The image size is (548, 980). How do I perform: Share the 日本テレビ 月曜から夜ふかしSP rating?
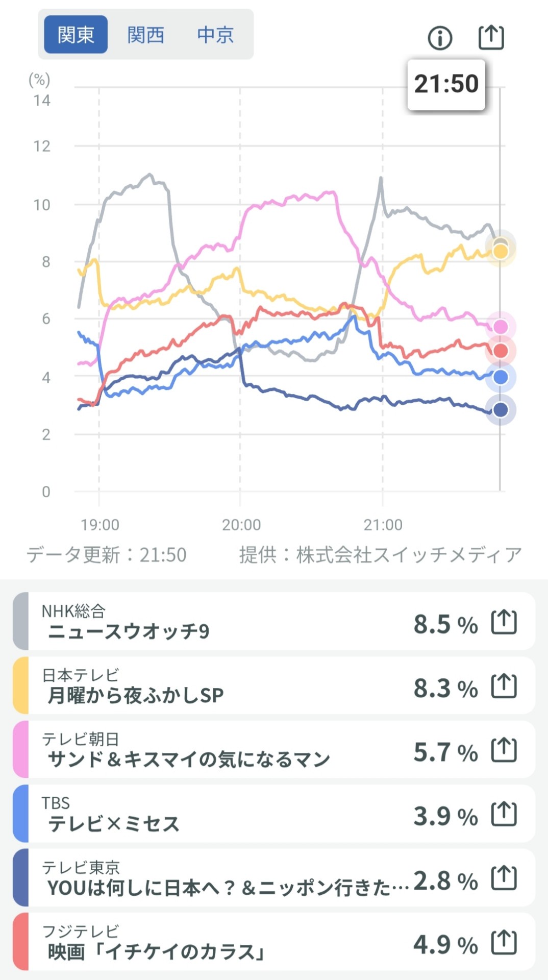click(x=504, y=686)
